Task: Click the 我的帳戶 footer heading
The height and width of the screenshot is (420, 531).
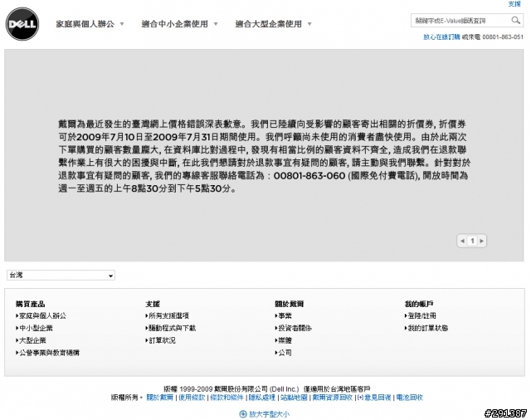Action: point(419,304)
